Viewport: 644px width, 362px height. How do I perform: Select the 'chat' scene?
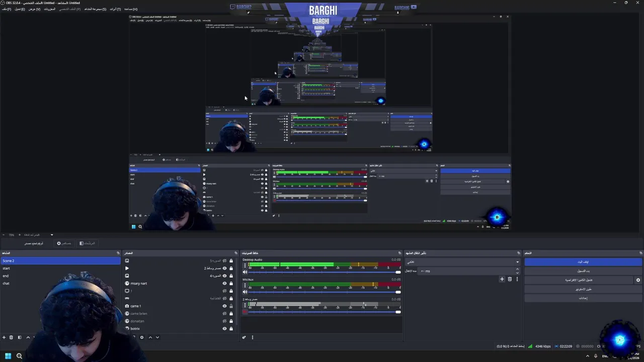pyautogui.click(x=60, y=284)
